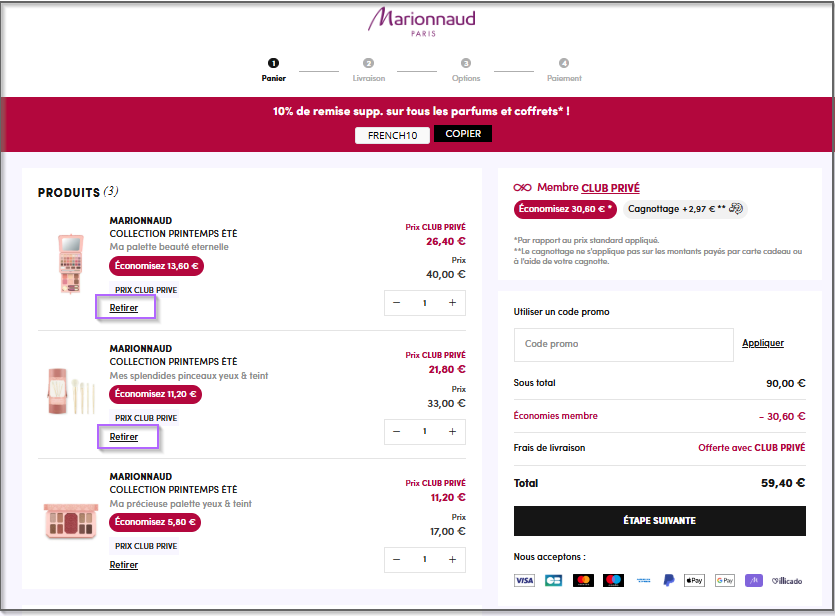Screen dimensions: 835x616
Task: Click the Sous total value 90,00 €
Action: [785, 383]
